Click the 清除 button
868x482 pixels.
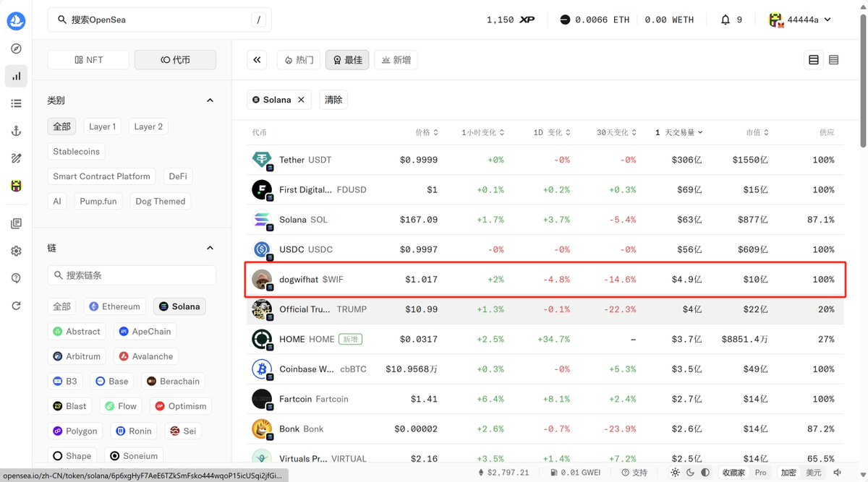pyautogui.click(x=333, y=100)
